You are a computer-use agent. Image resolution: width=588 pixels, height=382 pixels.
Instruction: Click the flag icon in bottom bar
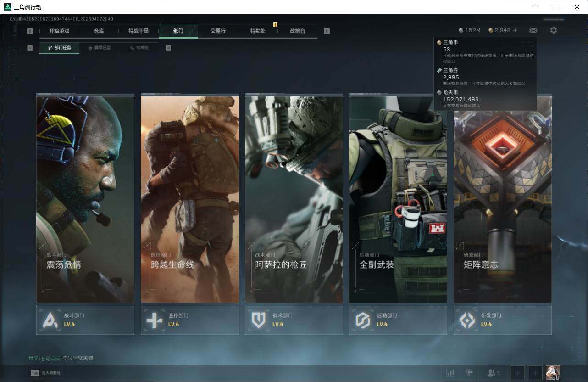pos(469,373)
